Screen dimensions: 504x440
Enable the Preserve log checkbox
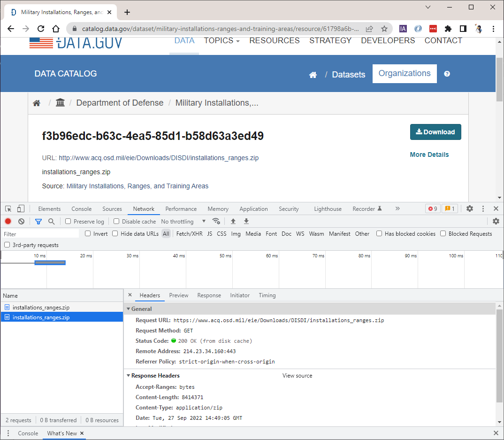click(x=68, y=221)
